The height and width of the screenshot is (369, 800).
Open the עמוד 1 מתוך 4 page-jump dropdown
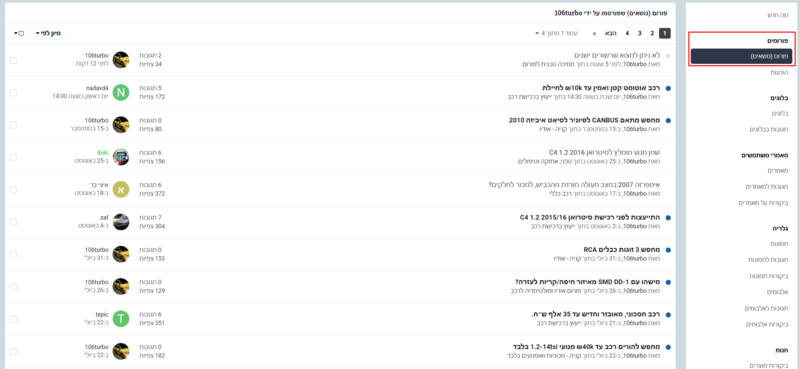556,33
